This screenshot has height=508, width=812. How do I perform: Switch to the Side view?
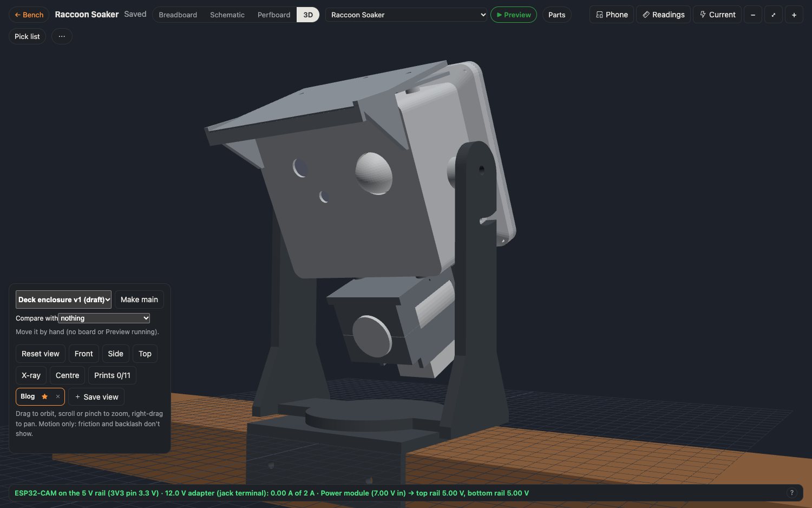pyautogui.click(x=116, y=354)
